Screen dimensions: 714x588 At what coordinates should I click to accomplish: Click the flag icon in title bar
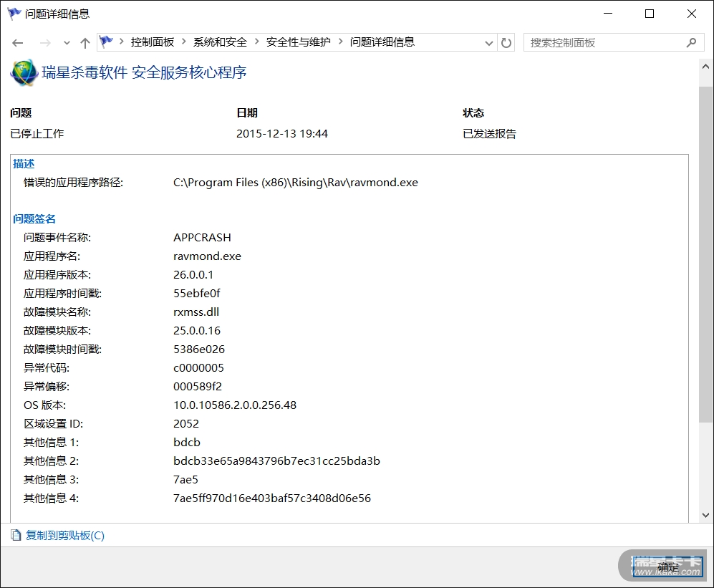14,14
